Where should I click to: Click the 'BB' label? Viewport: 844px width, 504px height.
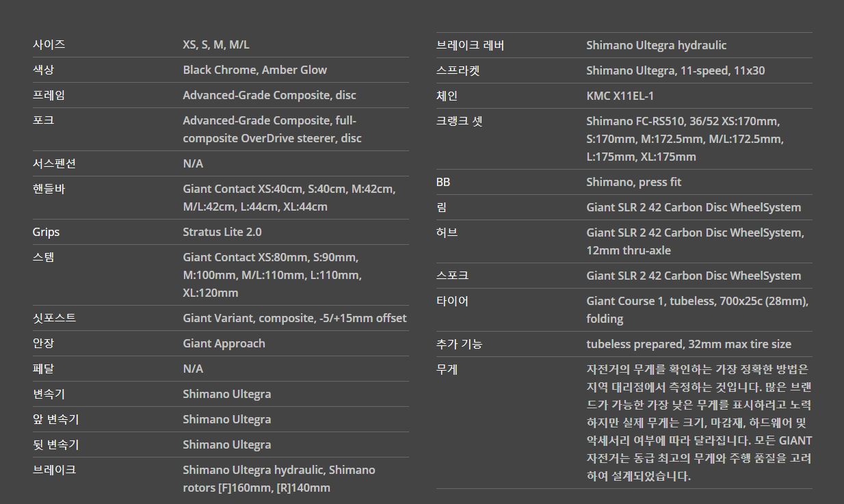443,182
